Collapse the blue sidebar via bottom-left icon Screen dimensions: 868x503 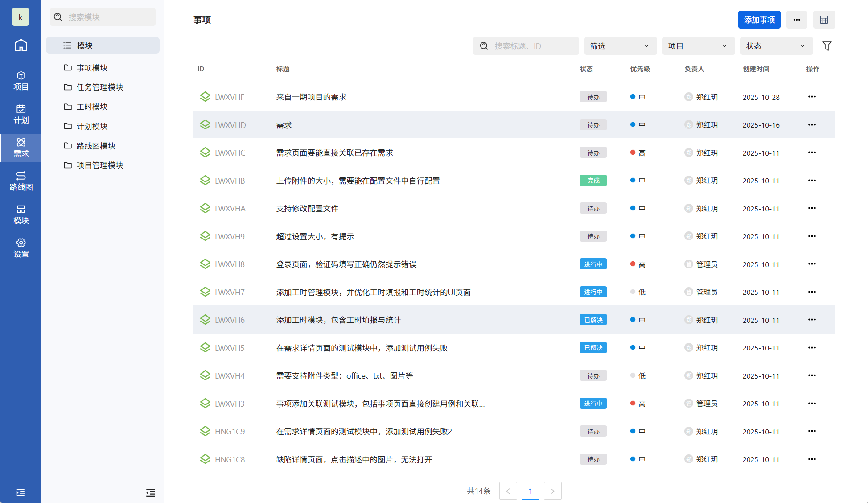click(21, 493)
